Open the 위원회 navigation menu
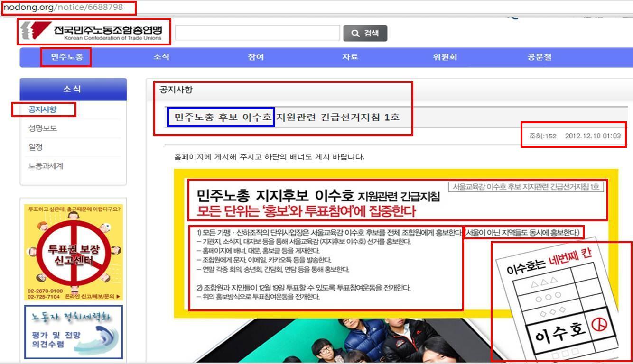 [x=445, y=57]
